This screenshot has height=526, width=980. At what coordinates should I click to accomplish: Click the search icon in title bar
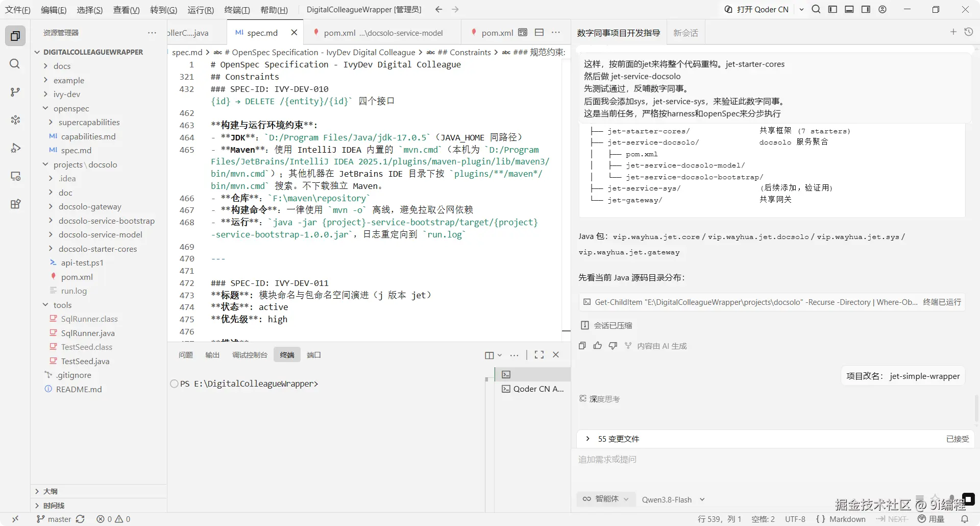(x=816, y=9)
